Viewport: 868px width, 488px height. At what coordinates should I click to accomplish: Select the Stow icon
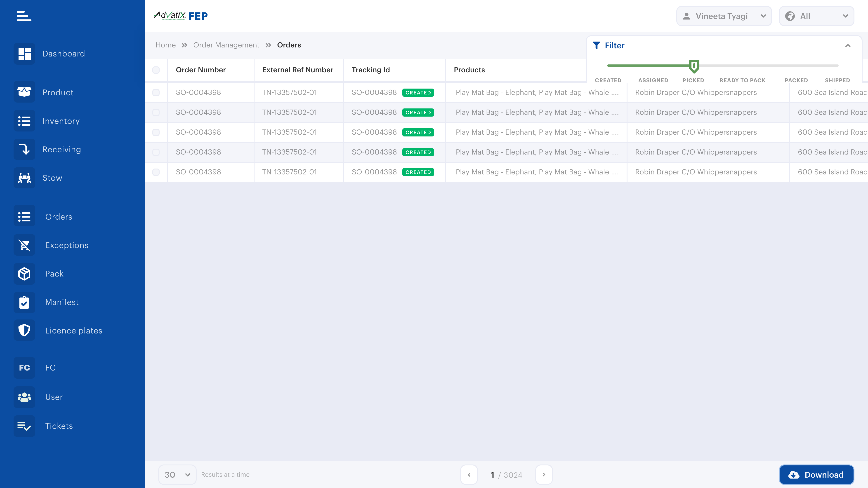point(24,178)
